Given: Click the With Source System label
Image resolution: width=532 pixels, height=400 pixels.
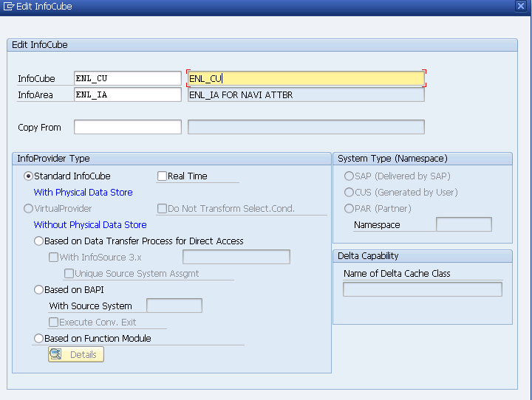Looking at the screenshot, I should pos(91,306).
